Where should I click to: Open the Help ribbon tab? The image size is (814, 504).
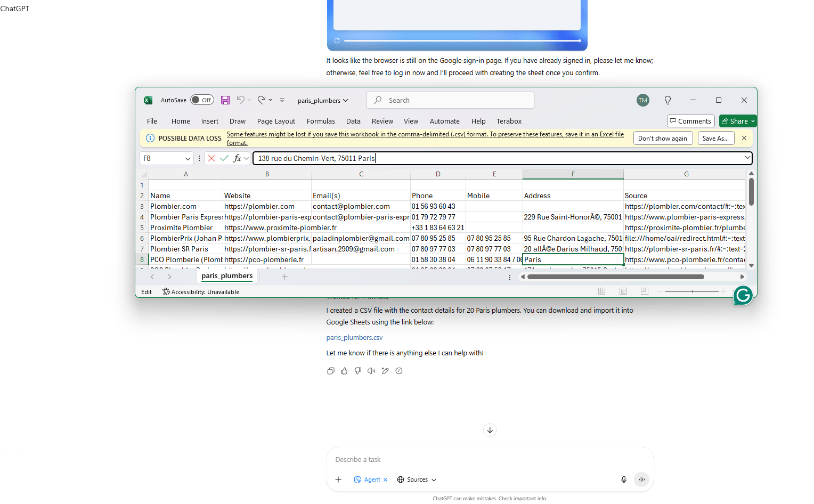pos(478,121)
